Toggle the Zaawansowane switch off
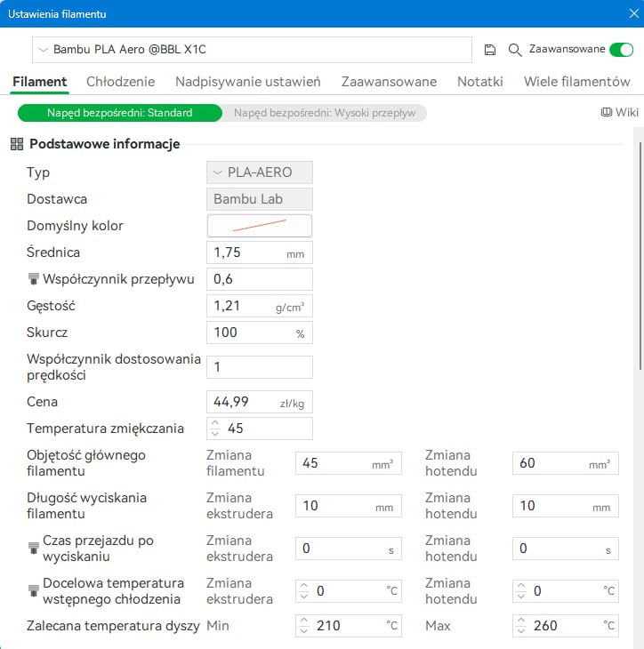 click(621, 50)
